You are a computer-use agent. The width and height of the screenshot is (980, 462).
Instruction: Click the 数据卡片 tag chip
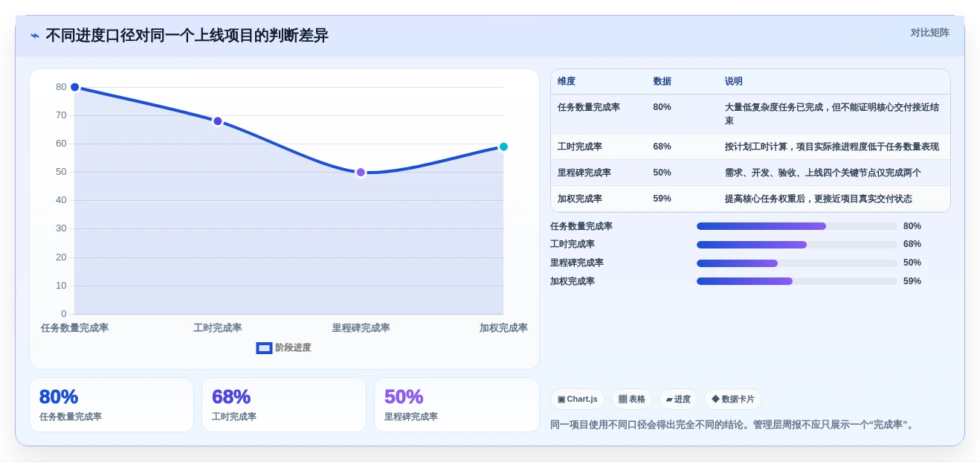coord(733,400)
